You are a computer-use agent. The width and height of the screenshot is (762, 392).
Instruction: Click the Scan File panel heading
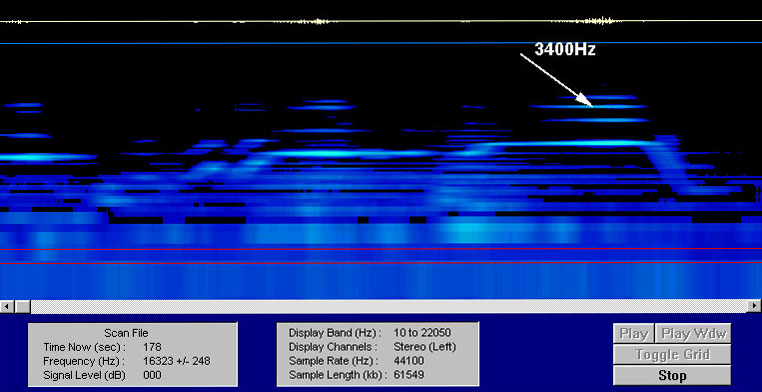click(x=126, y=333)
